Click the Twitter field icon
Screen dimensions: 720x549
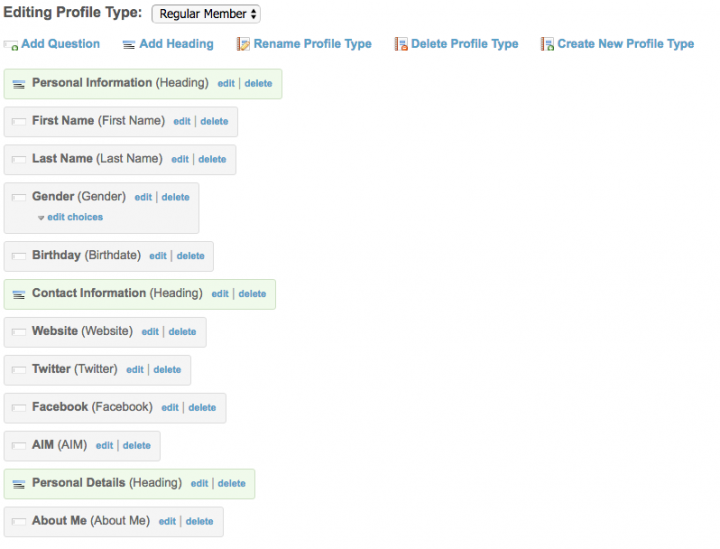(19, 370)
